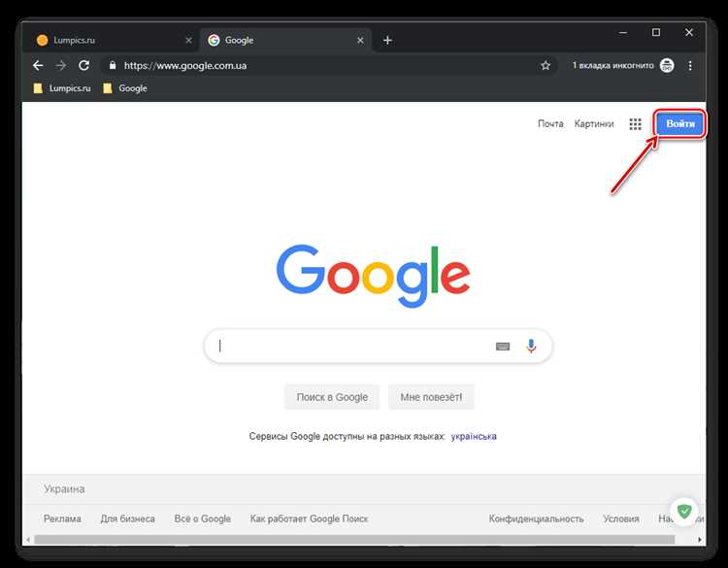Open Chrome's three-dot menu
The image size is (728, 568).
pyautogui.click(x=690, y=65)
